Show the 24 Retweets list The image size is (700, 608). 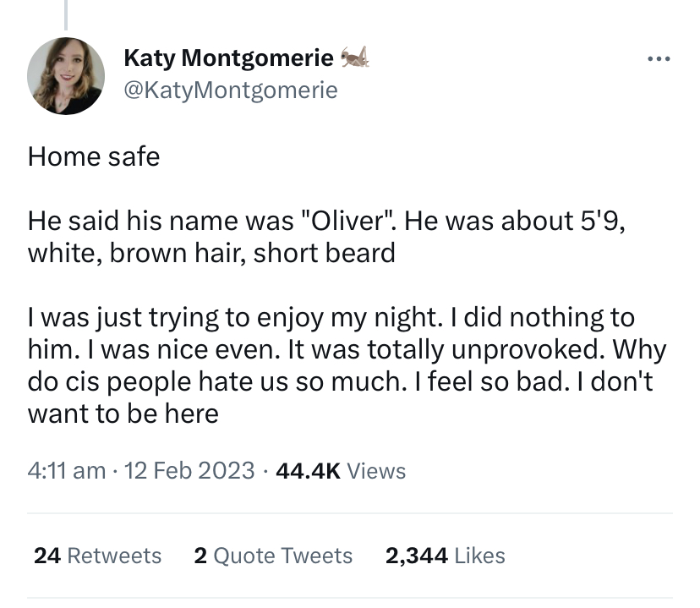click(97, 556)
